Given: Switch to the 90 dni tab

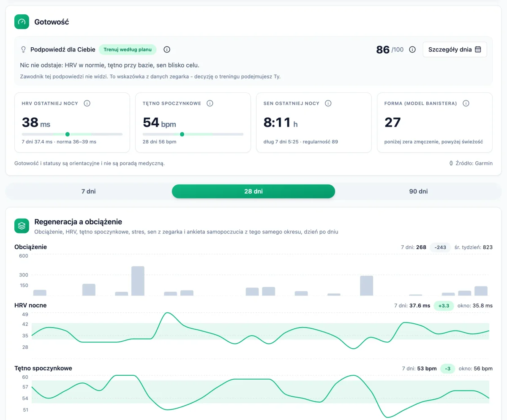Looking at the screenshot, I should 418,192.
